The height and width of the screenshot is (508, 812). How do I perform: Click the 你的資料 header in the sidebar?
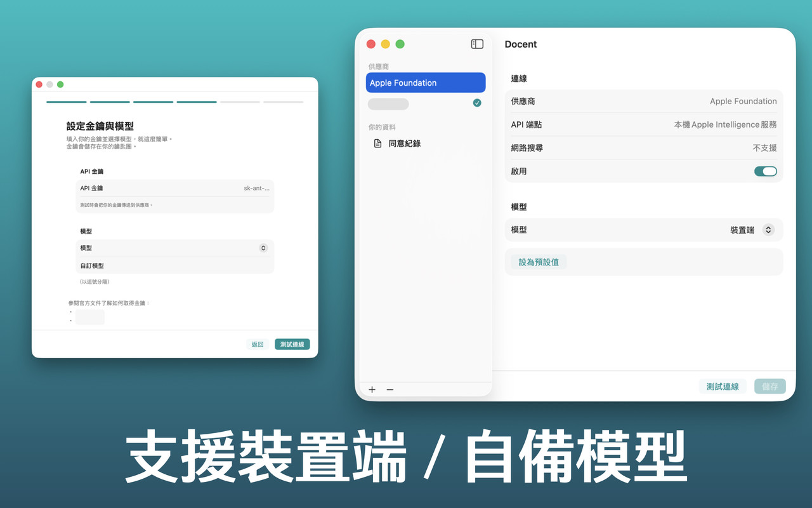(x=382, y=127)
